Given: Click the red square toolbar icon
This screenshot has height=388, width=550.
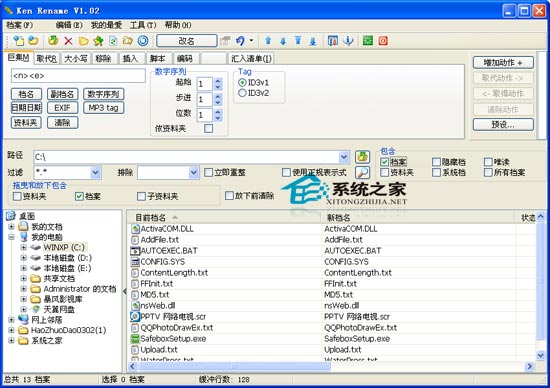Looking at the screenshot, I should click(383, 41).
